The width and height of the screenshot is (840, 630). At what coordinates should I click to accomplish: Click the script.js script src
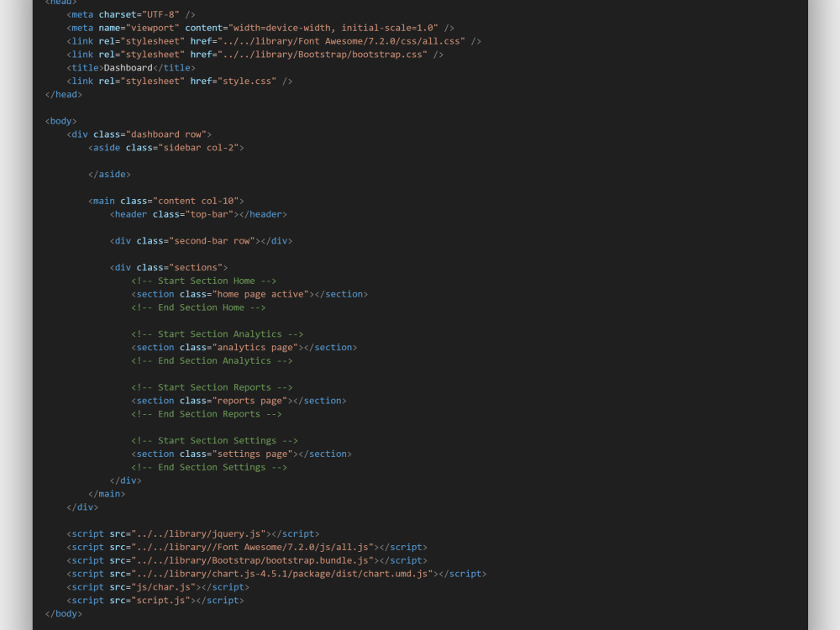coord(160,601)
